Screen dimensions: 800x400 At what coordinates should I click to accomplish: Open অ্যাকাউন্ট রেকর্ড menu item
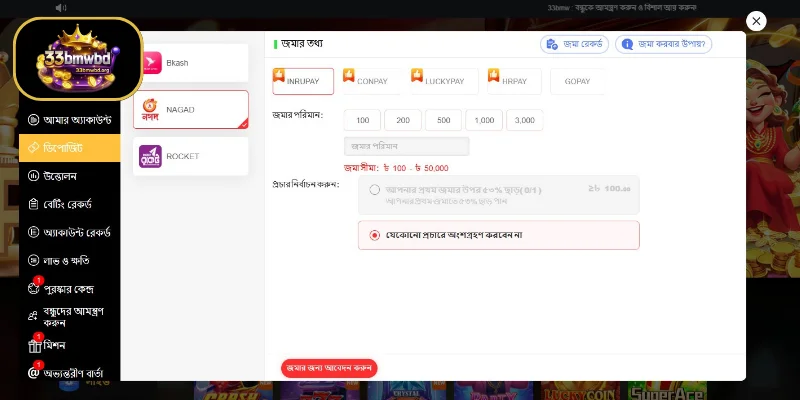[x=69, y=232]
